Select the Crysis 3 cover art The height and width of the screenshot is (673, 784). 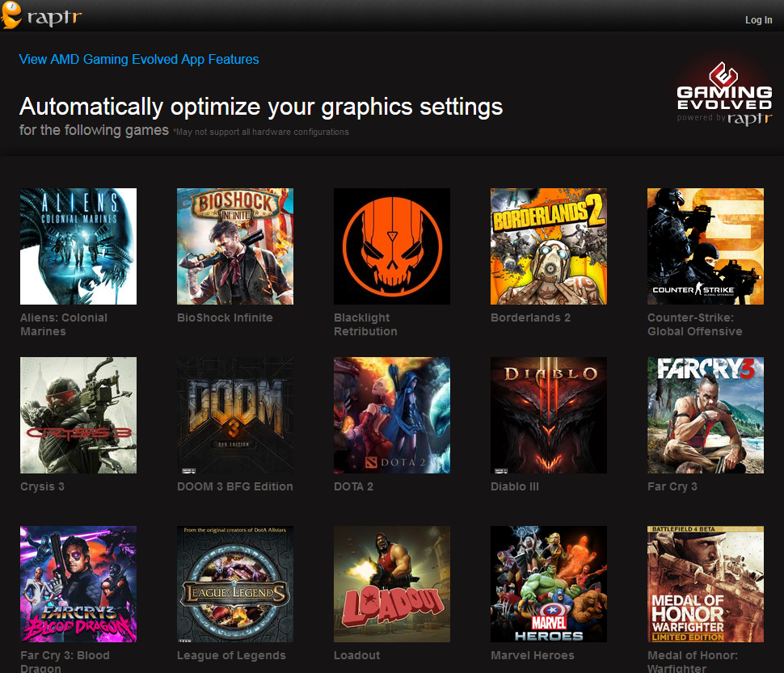78,415
